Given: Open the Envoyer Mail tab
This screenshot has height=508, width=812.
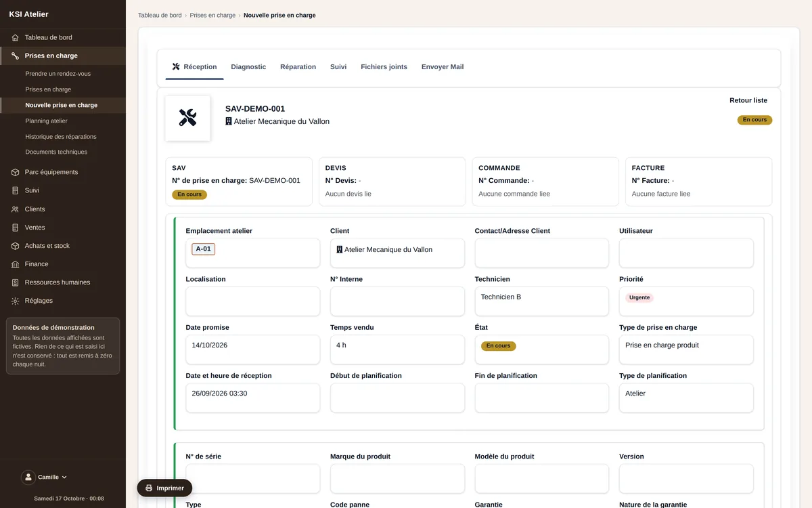Looking at the screenshot, I should pyautogui.click(x=443, y=66).
